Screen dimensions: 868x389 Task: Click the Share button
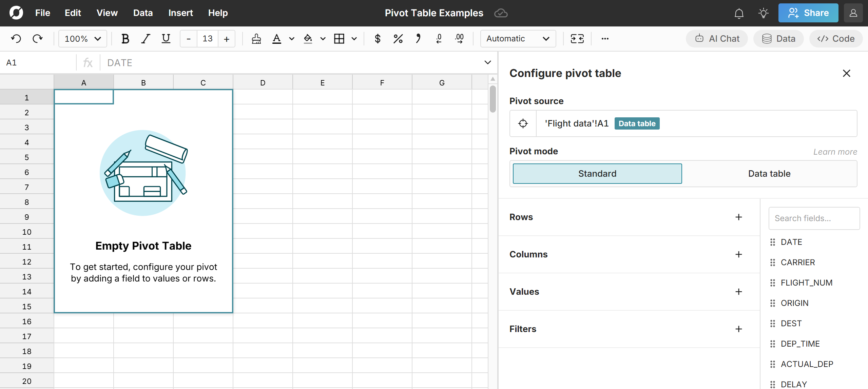click(x=808, y=13)
